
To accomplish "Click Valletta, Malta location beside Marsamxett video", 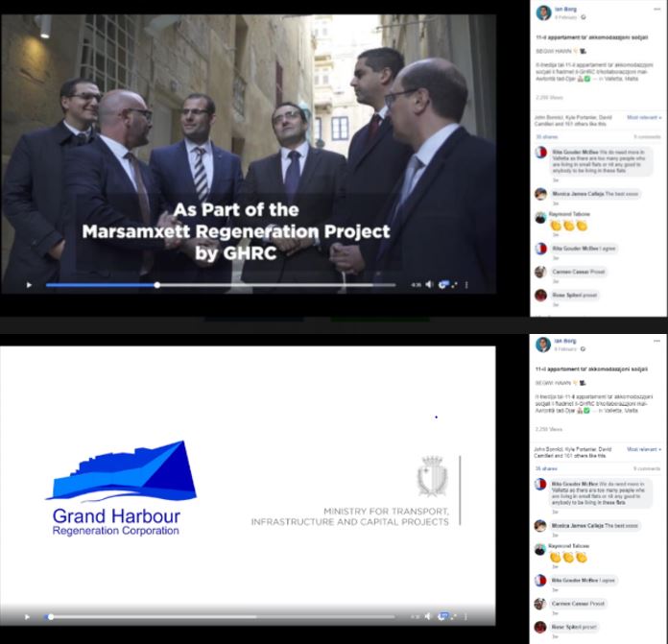I will (x=621, y=79).
